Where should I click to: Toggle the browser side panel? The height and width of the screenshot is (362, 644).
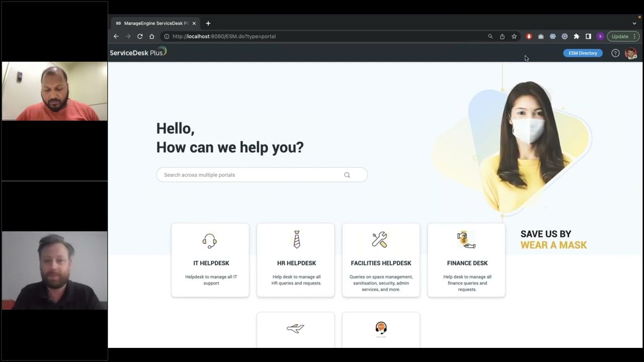588,36
